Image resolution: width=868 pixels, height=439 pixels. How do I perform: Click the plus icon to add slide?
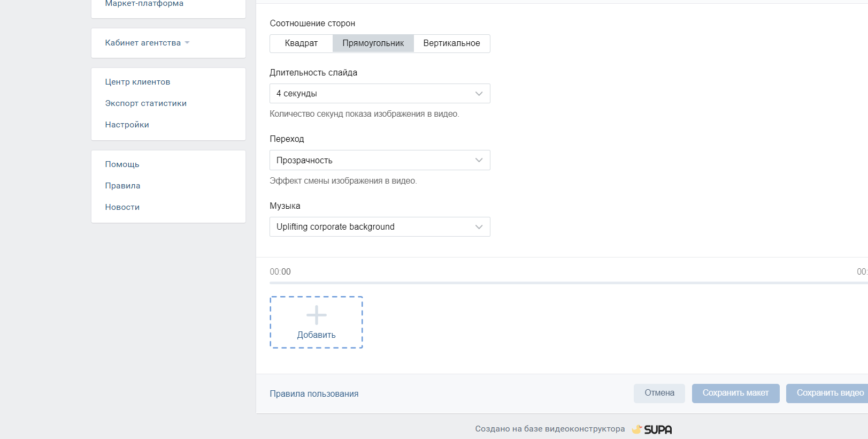[x=316, y=315]
